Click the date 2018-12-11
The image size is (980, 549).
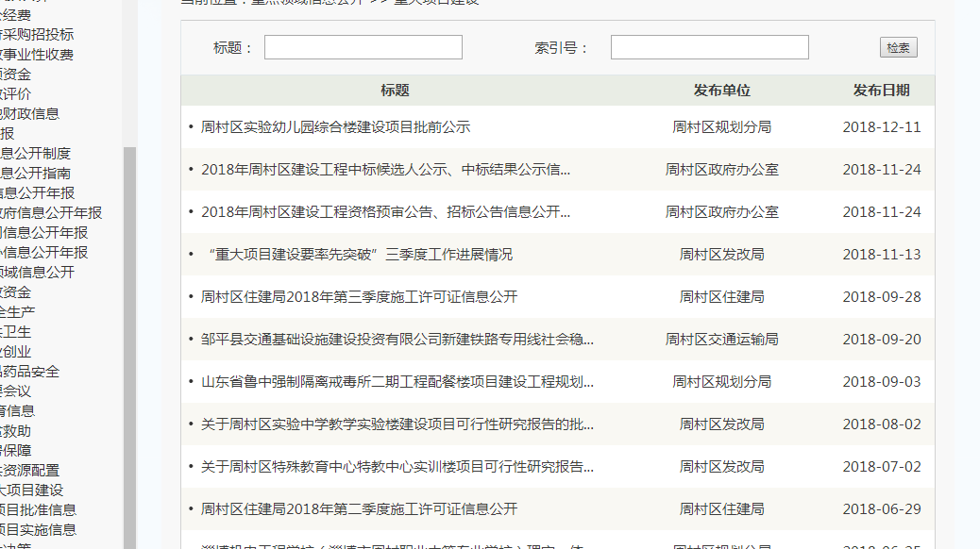click(882, 127)
